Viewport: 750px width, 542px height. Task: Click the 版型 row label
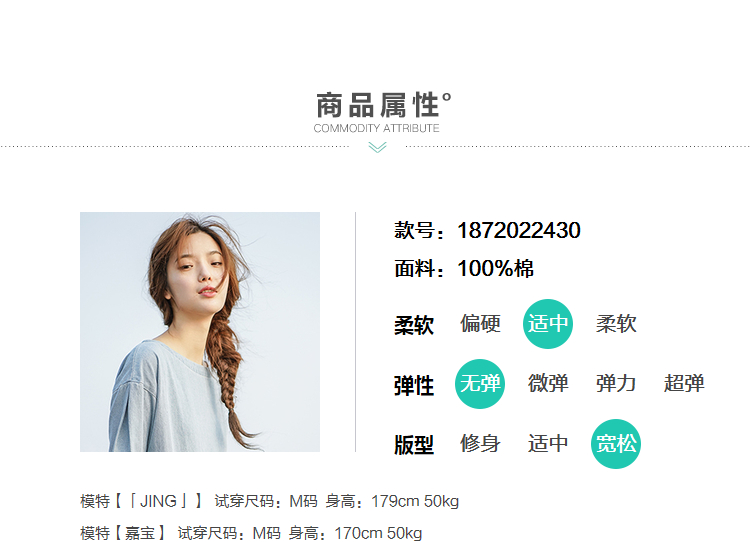tap(414, 445)
